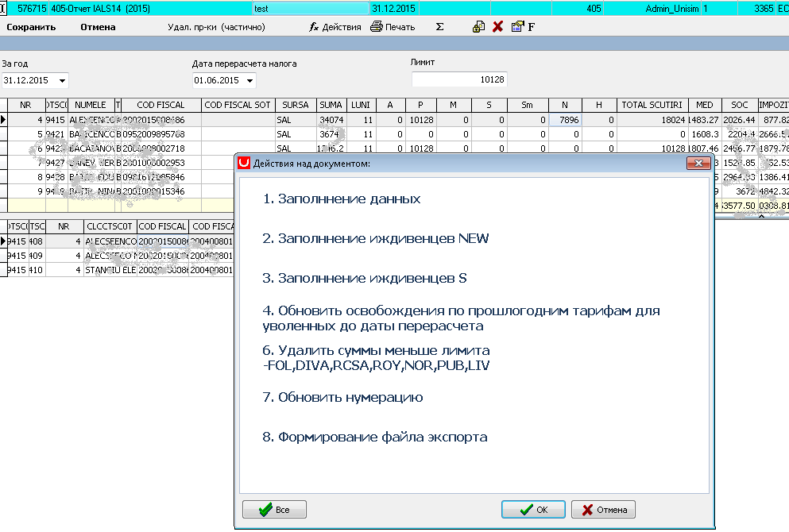
Task: Open the fx Действия actions menu
Action: tap(335, 27)
